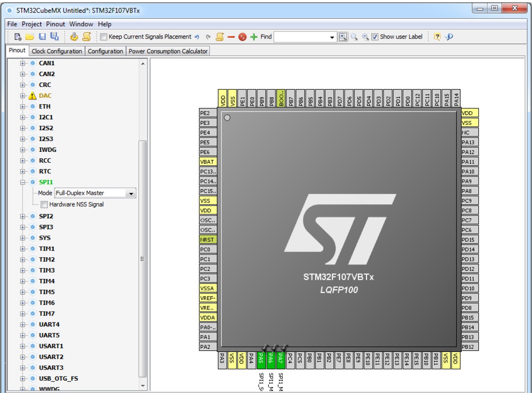Click the Redo arrow icon

click(208, 37)
